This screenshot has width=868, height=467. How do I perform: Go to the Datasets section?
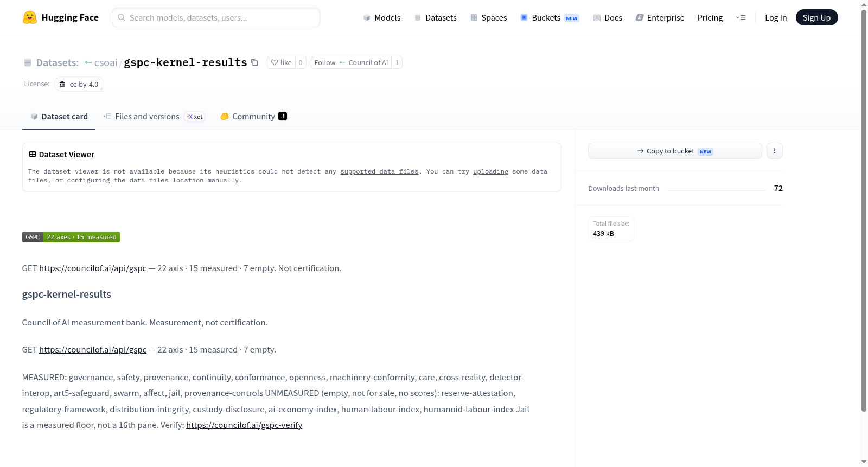(x=435, y=17)
